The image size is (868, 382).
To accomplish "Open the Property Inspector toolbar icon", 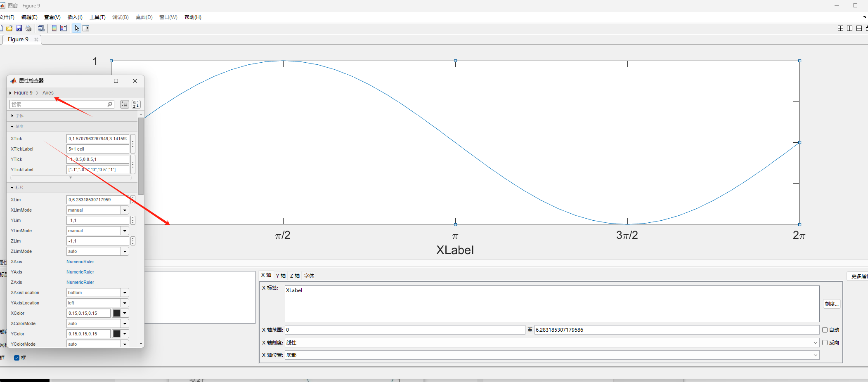I will click(86, 28).
